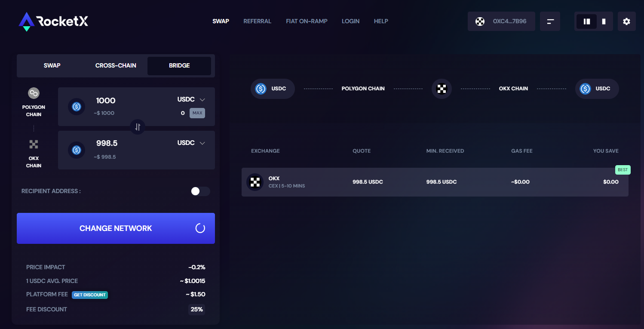
Task: Click the CEX | 5-10 MINS text
Action: [x=287, y=186]
